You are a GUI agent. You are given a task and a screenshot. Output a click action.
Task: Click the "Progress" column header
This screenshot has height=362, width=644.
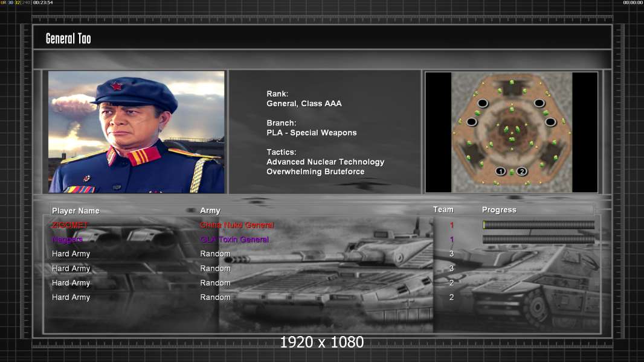[x=499, y=210]
